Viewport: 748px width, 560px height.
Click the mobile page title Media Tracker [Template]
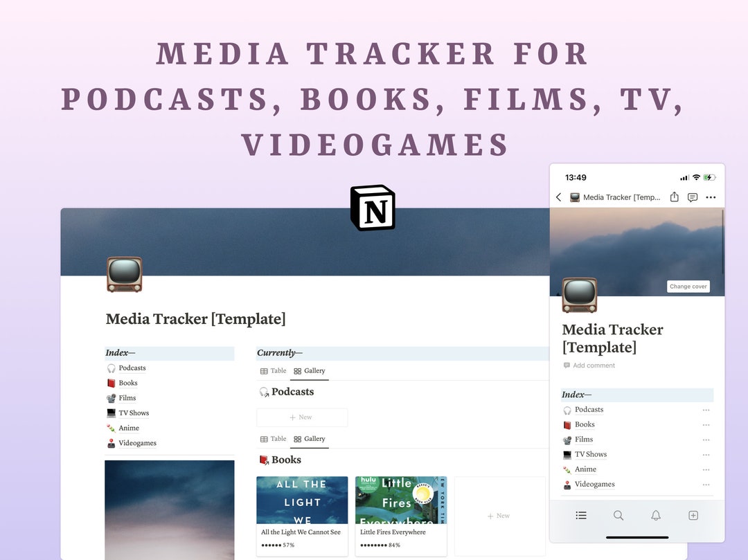click(x=612, y=338)
